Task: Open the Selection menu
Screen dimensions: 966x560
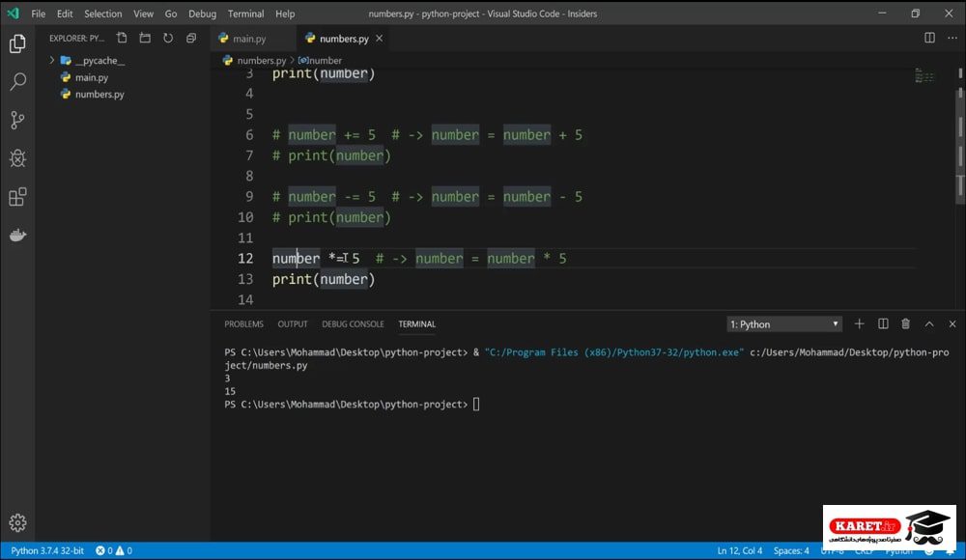Action: click(103, 14)
